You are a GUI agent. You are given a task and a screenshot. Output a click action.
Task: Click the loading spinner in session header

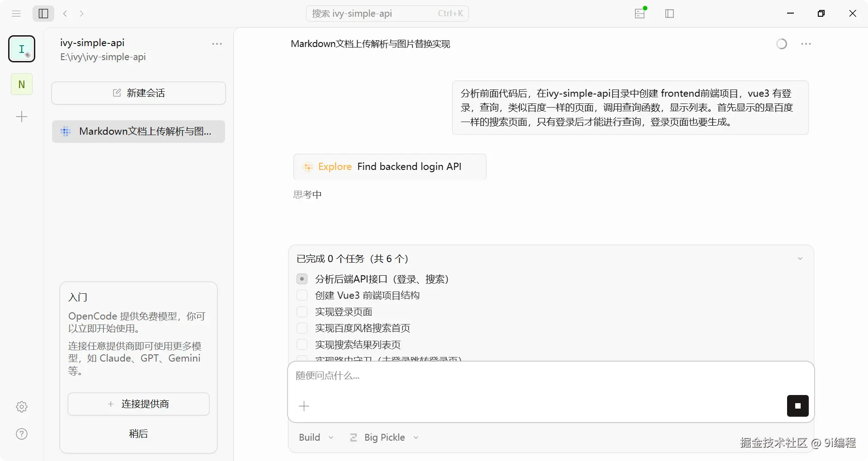pyautogui.click(x=782, y=44)
